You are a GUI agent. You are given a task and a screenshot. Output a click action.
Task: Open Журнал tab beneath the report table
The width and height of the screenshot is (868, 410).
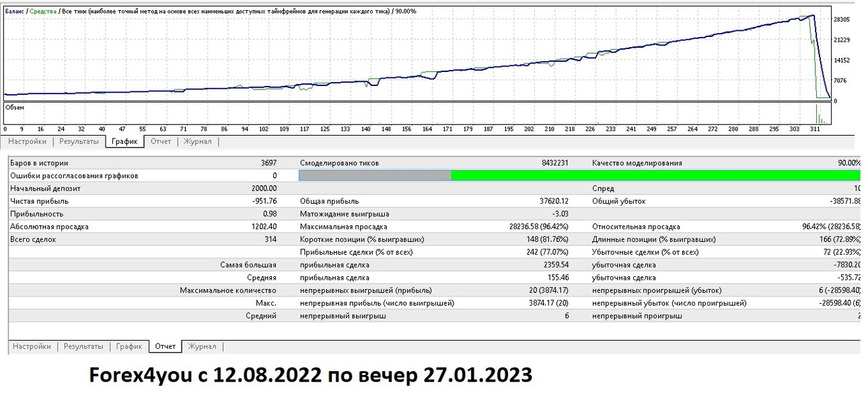(202, 347)
